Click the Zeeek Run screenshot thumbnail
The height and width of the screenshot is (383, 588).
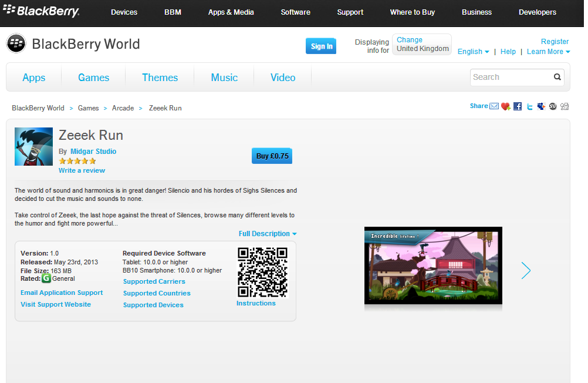click(433, 266)
